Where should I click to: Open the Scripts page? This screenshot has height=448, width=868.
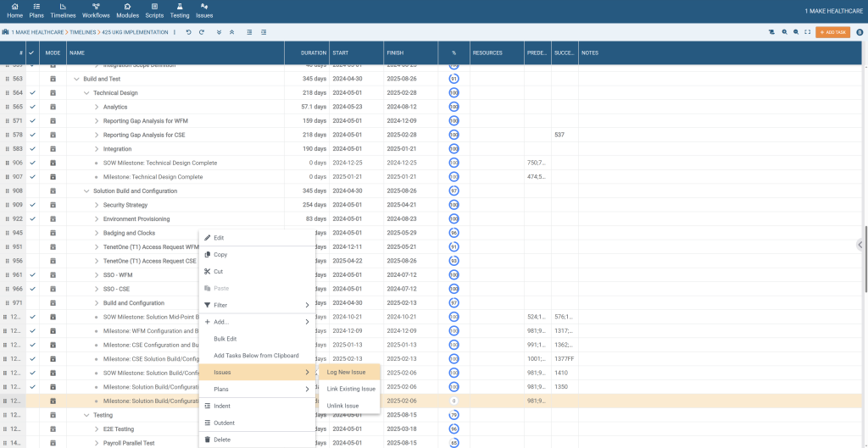click(154, 10)
